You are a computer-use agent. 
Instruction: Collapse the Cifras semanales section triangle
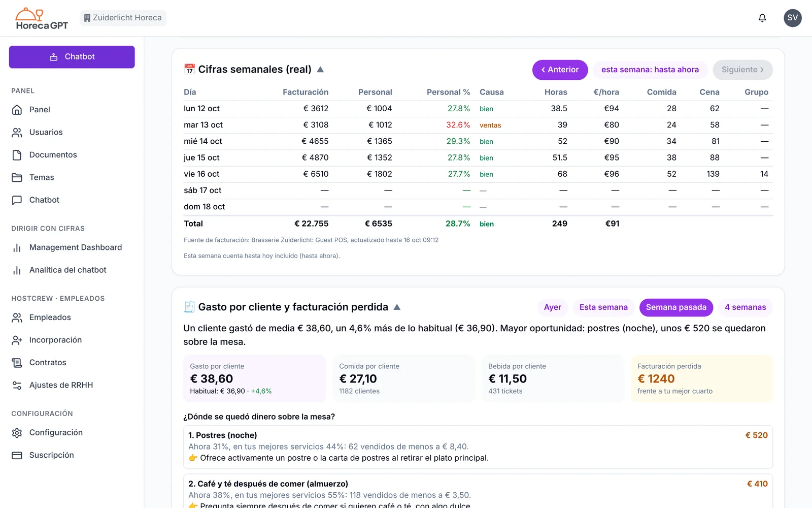pos(320,70)
